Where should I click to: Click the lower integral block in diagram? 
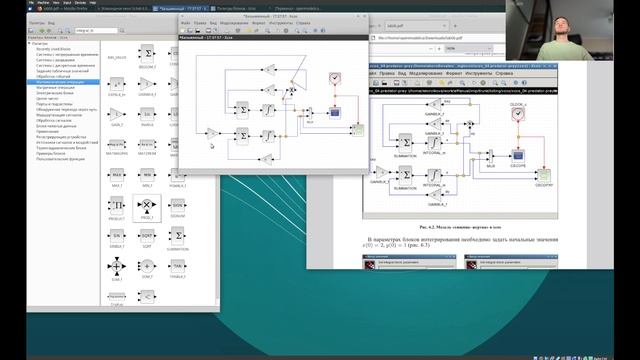(268, 136)
